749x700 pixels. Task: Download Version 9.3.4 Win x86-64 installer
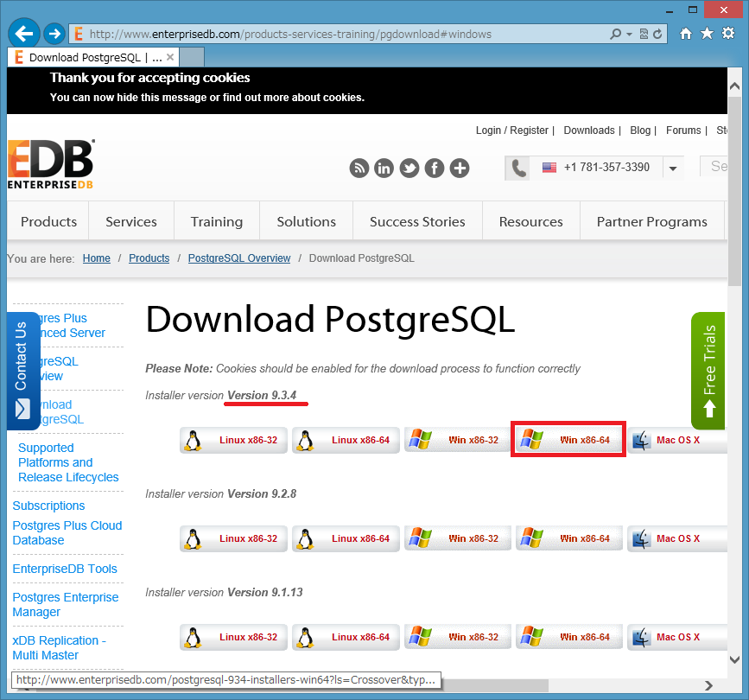(x=568, y=440)
